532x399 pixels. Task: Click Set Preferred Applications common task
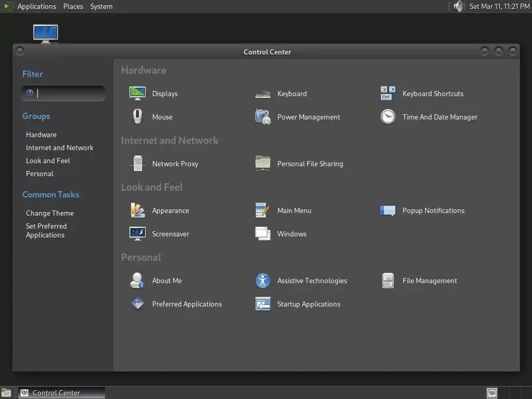[46, 230]
